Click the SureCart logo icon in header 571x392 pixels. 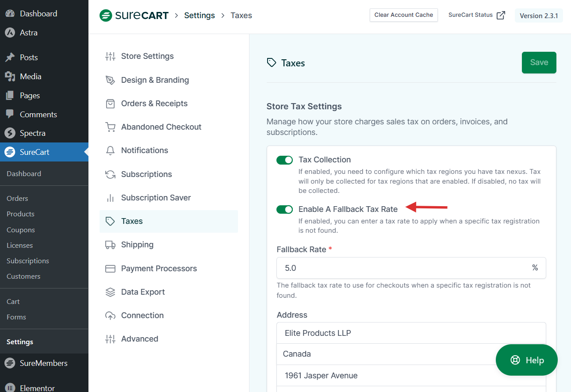106,15
